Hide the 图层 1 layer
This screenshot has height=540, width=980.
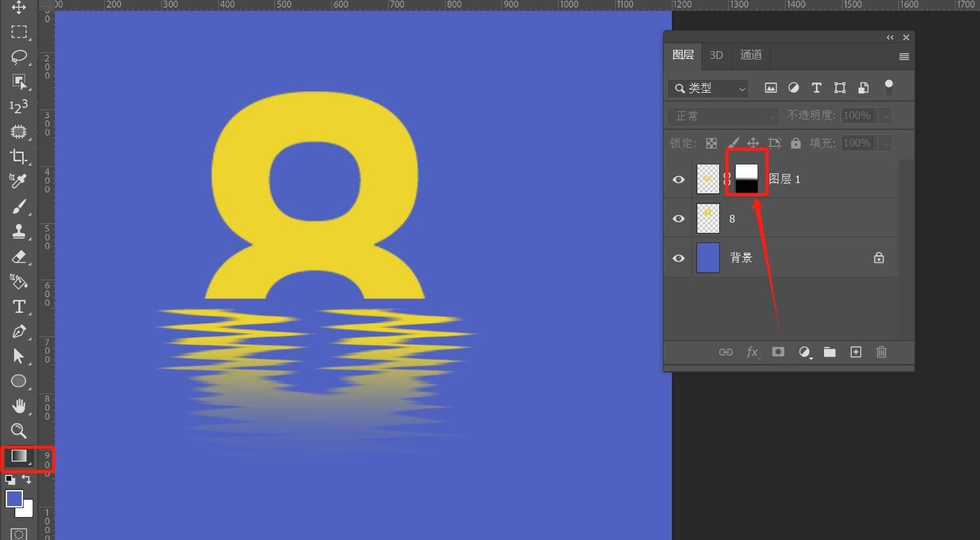click(678, 180)
